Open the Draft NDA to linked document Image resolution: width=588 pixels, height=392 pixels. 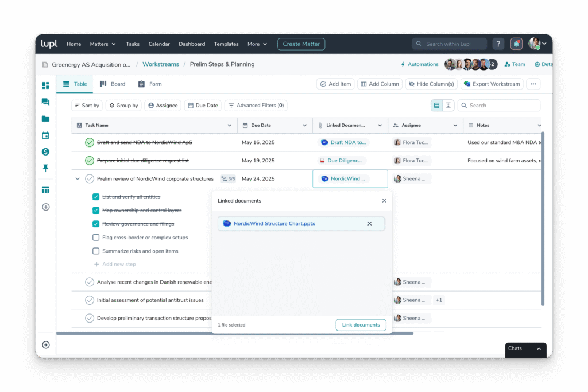pyautogui.click(x=343, y=142)
